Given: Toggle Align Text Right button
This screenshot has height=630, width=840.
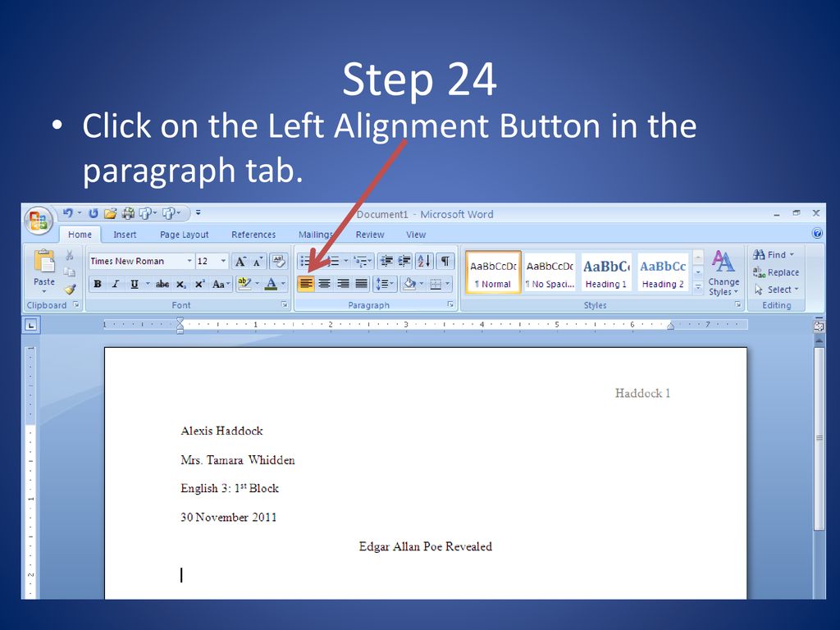Looking at the screenshot, I should [x=343, y=284].
